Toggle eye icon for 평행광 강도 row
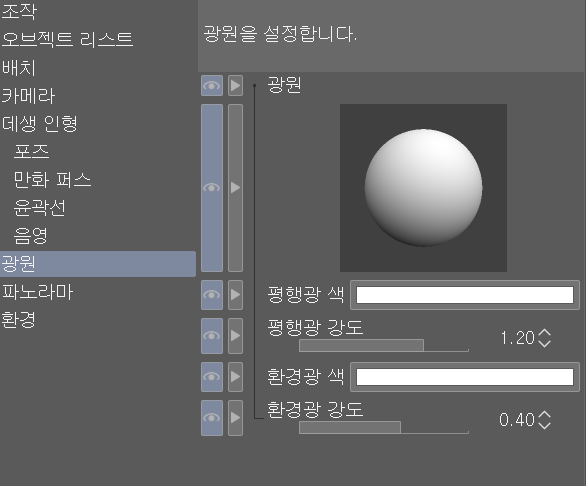Image resolution: width=586 pixels, height=486 pixels. (212, 336)
